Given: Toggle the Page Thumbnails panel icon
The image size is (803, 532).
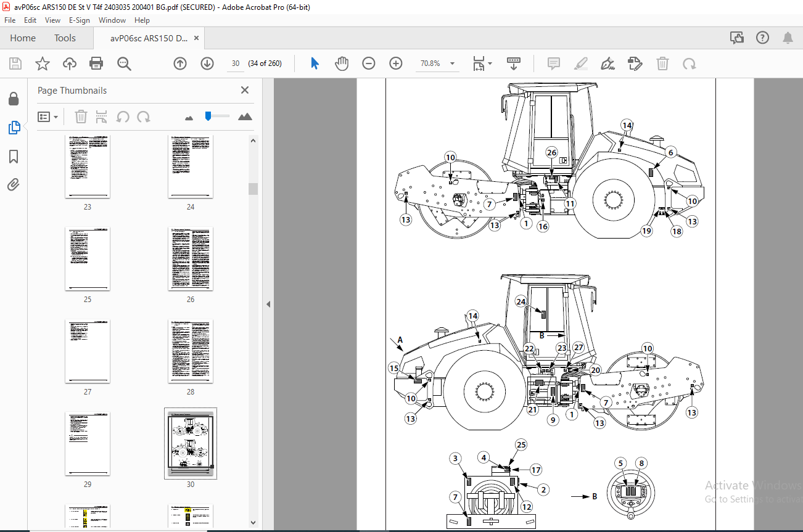Looking at the screenshot, I should click(14, 128).
